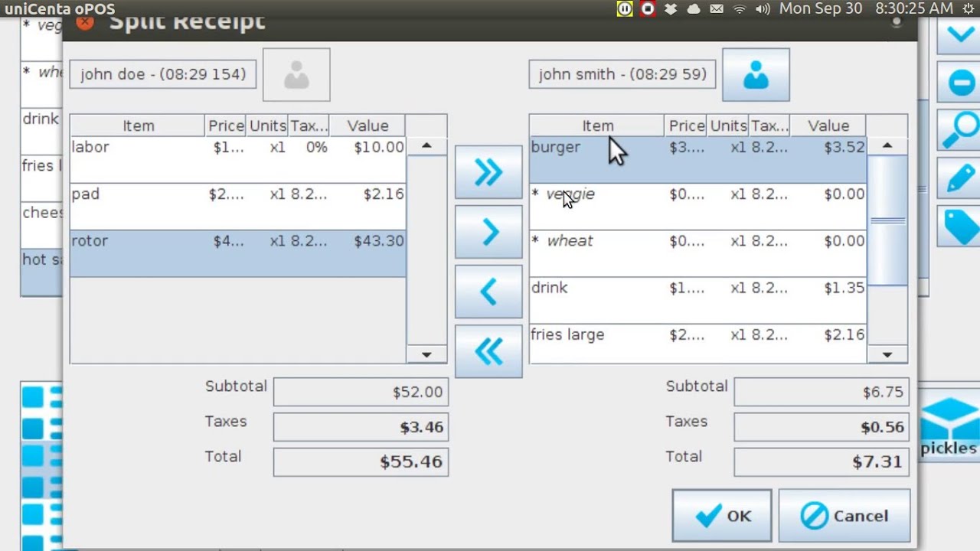Open volume control in top bar
980x551 pixels.
point(763,9)
